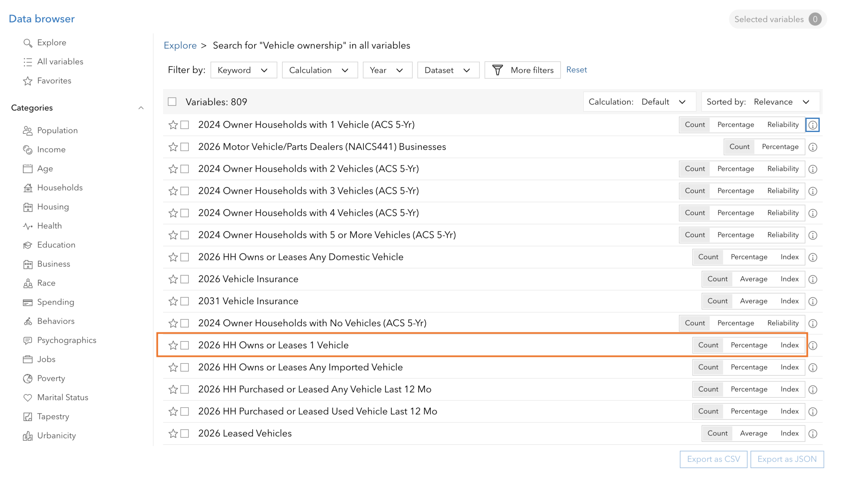
Task: Open info icon for 2031 Vehicle Insurance
Action: [x=812, y=301]
